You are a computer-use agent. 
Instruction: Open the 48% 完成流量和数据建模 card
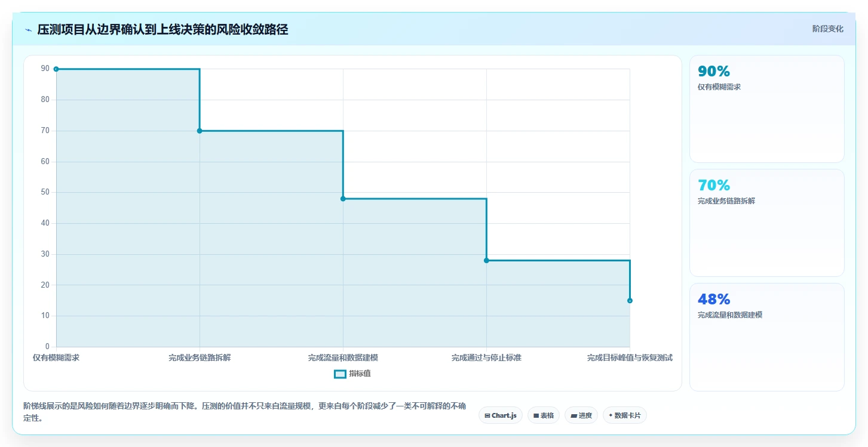pos(767,337)
